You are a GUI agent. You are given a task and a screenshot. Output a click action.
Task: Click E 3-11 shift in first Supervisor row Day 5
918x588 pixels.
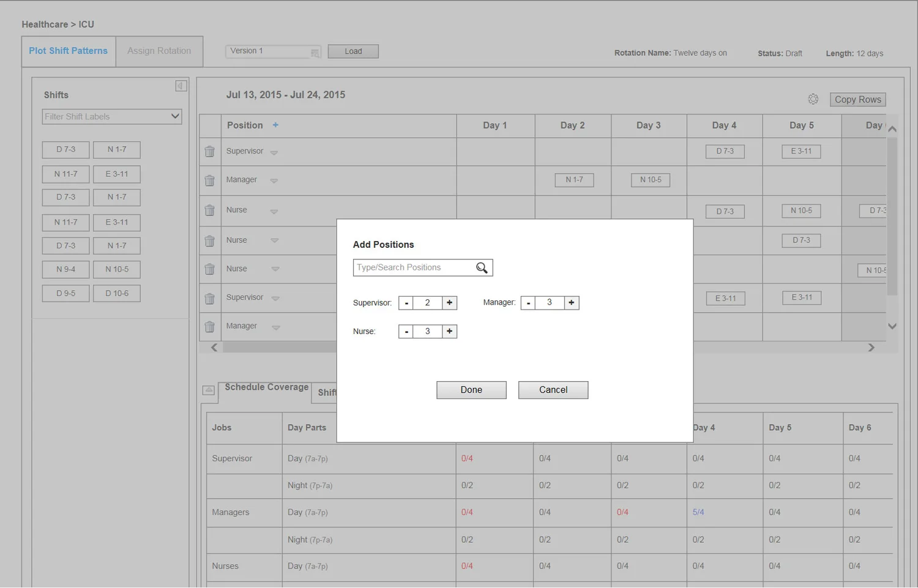(801, 151)
